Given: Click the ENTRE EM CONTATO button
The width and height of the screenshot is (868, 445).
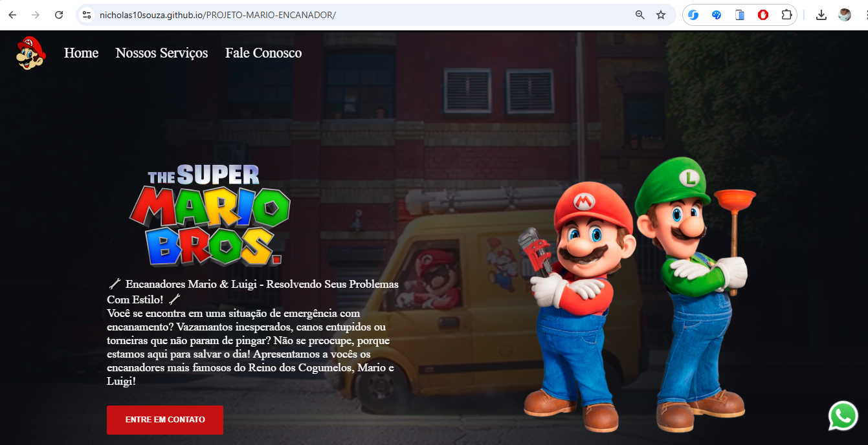Looking at the screenshot, I should point(165,420).
